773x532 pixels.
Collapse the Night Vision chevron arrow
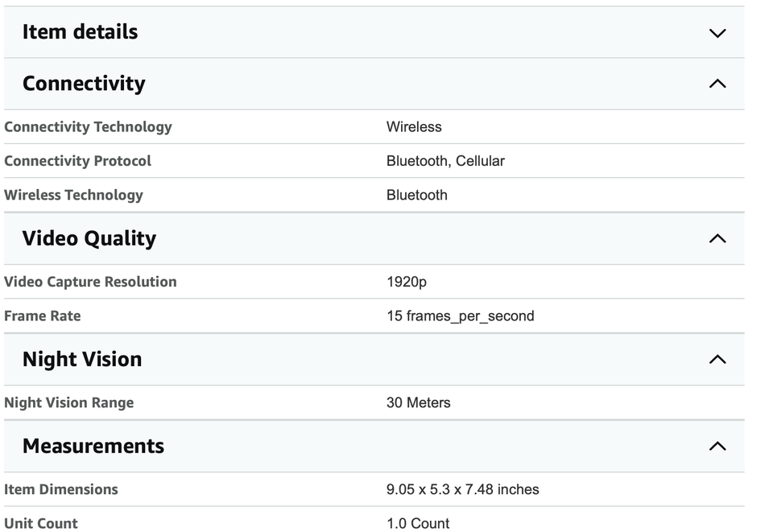717,360
